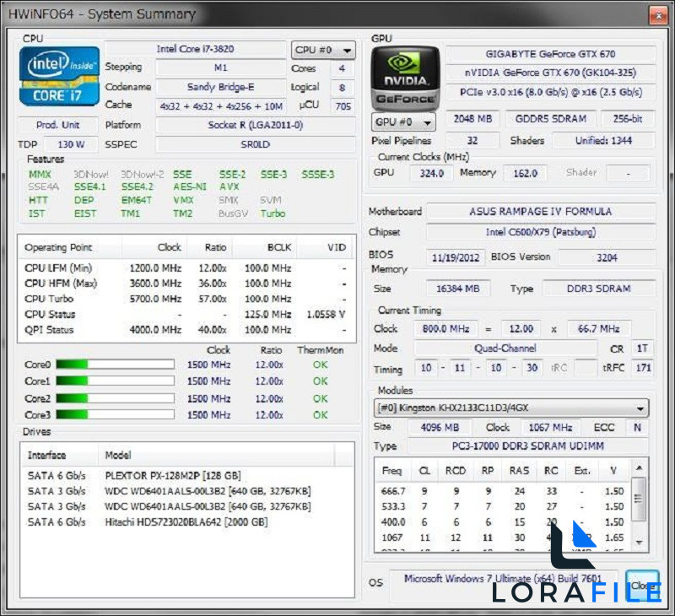Click the Close button at bottom right
The height and width of the screenshot is (616, 675).
(642, 586)
